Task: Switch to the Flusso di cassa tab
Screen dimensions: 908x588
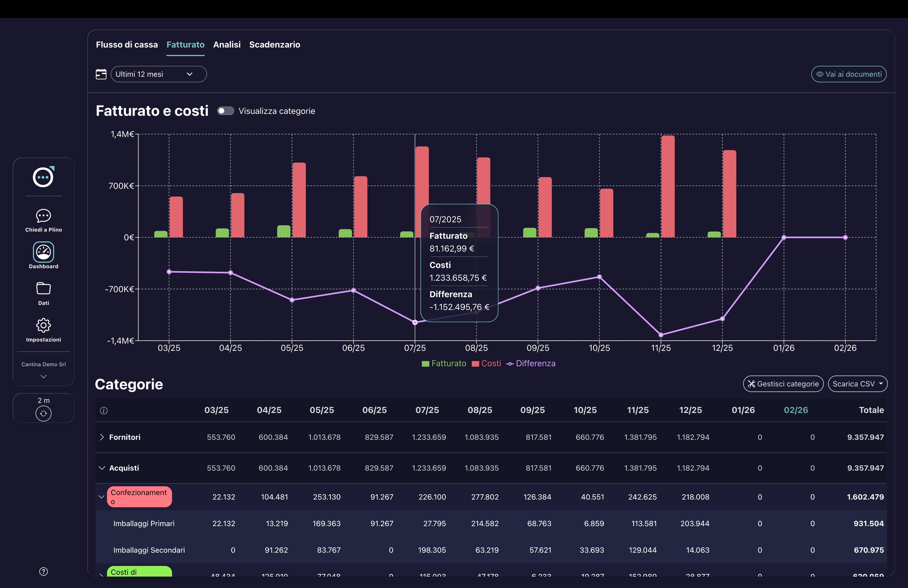Action: pos(127,45)
